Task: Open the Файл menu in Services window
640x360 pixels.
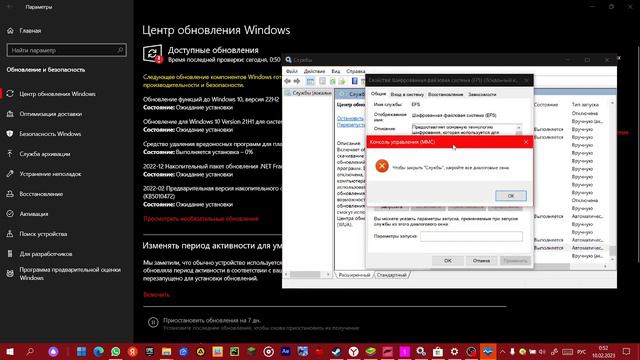Action: pos(291,71)
